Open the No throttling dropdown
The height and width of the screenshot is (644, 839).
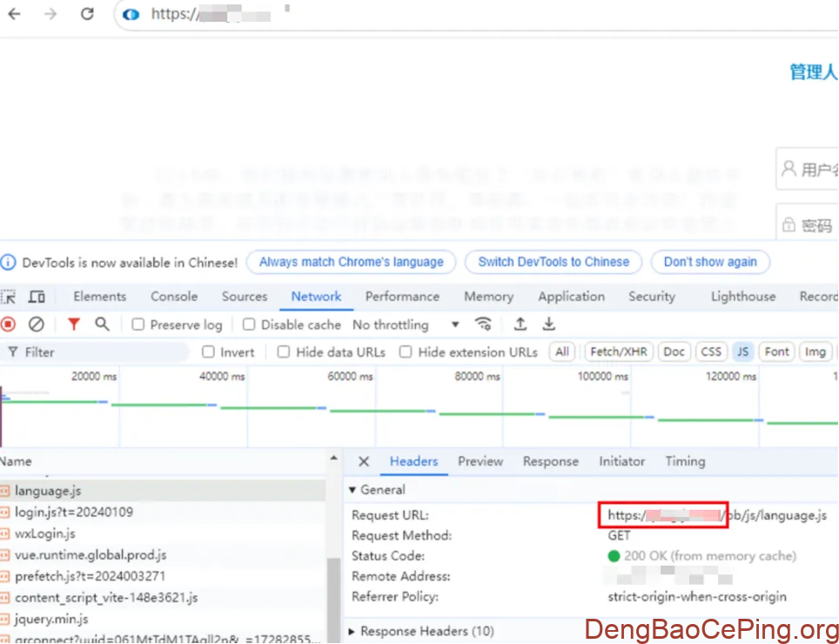(x=406, y=325)
